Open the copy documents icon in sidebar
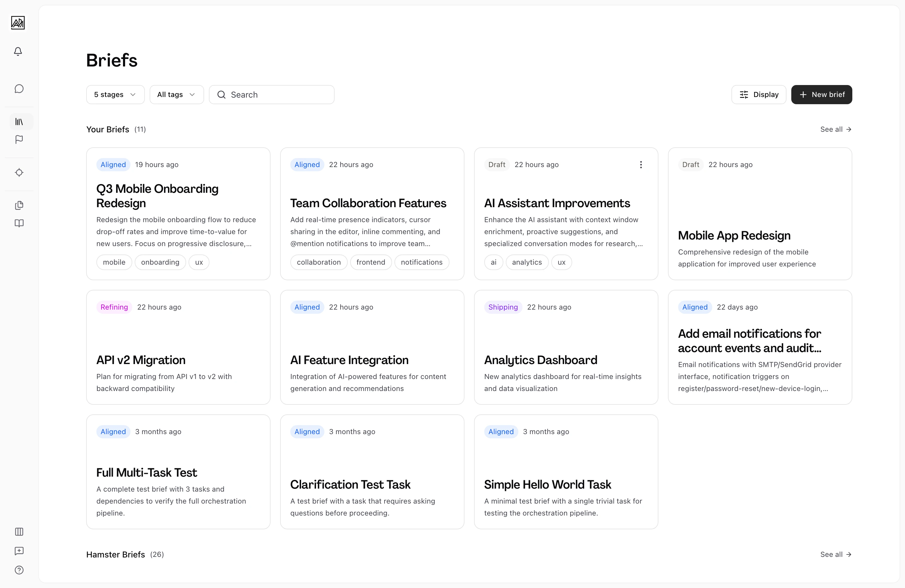Viewport: 905px width, 588px height. (19, 205)
